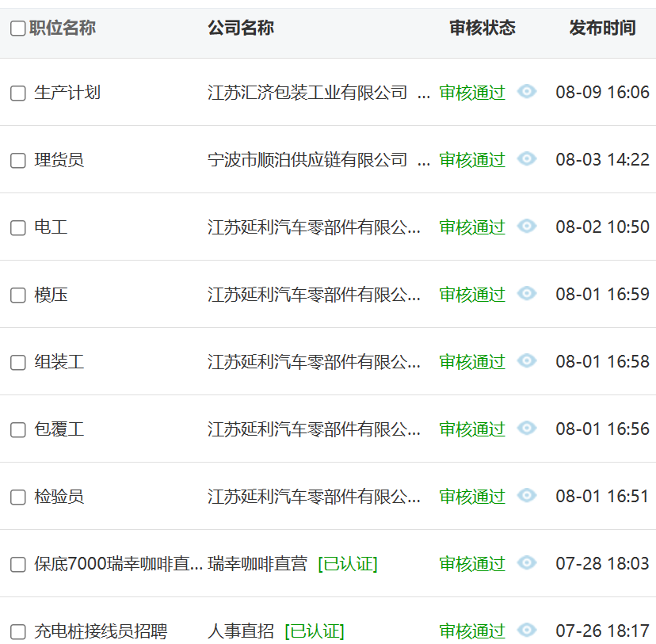Check the box for 保底7000瑞幸咖啡直 job

tap(18, 565)
